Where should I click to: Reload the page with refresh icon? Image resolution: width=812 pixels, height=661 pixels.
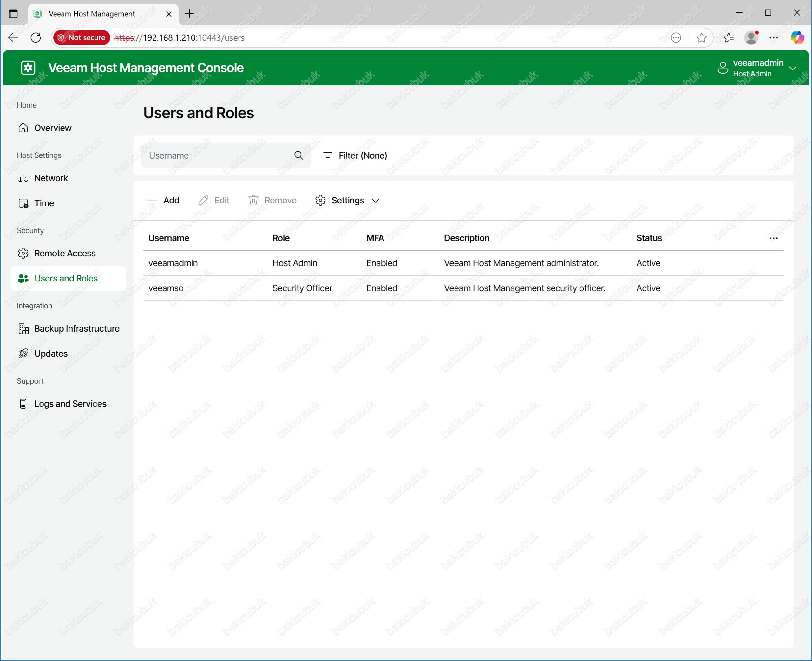click(36, 38)
